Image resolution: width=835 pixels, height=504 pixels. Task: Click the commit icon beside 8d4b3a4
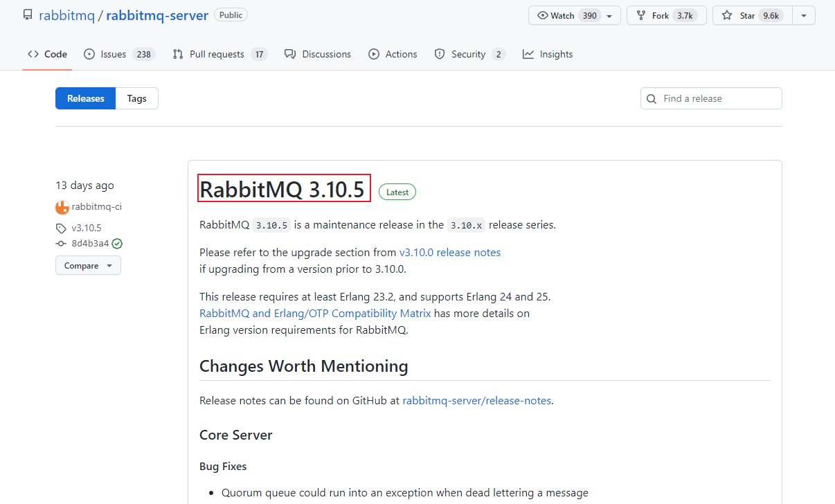tap(61, 244)
